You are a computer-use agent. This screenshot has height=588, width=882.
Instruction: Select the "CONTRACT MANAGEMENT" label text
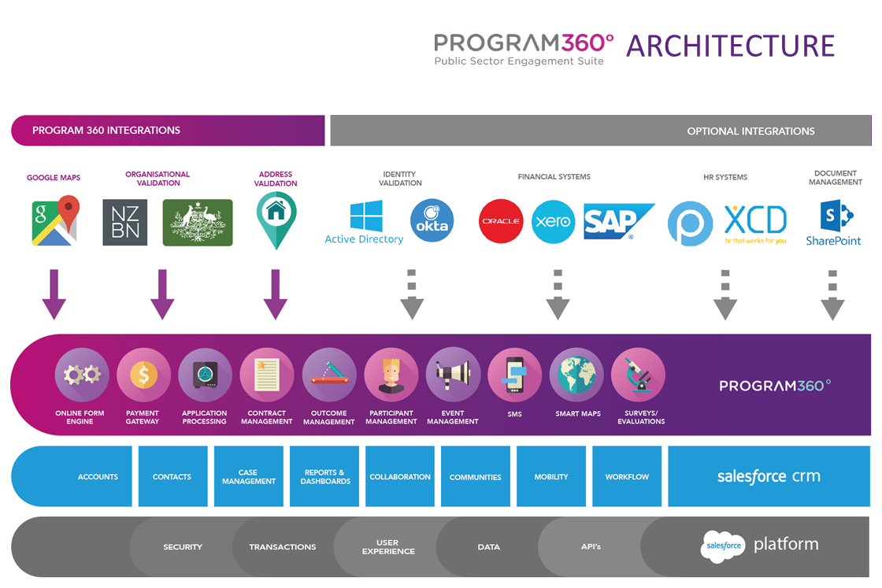click(x=267, y=417)
